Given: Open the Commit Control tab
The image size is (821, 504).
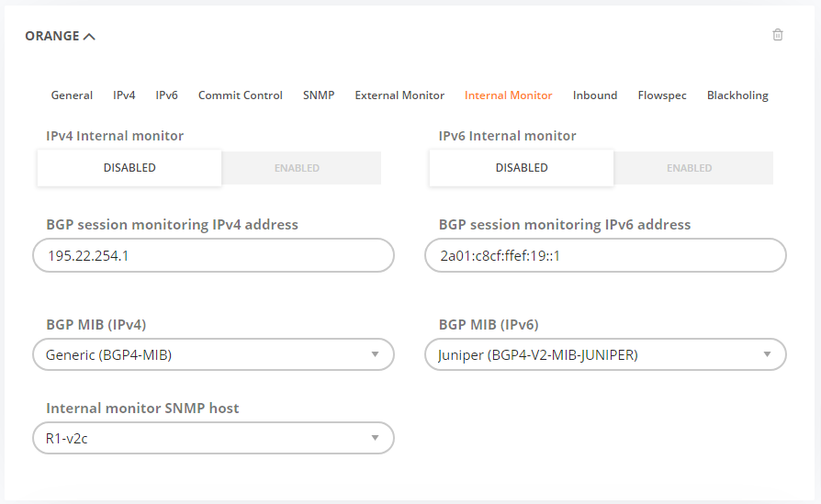Looking at the screenshot, I should pos(241,95).
